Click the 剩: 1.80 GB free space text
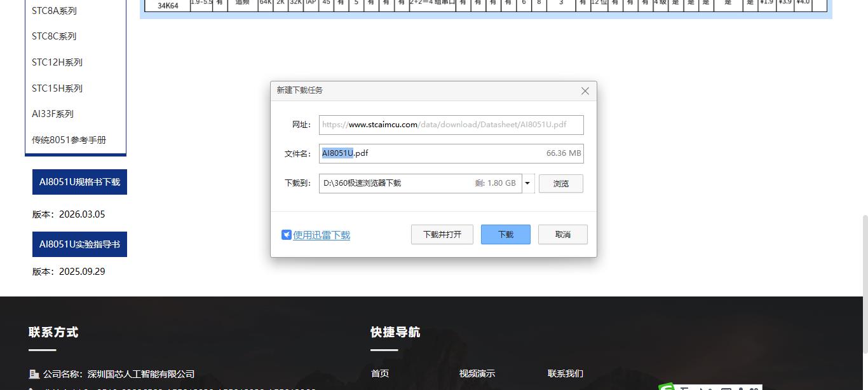 [496, 183]
